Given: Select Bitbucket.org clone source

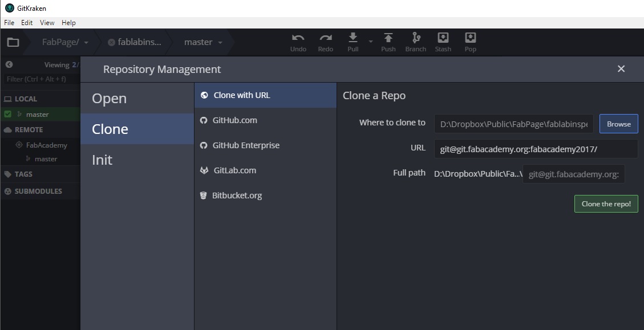Looking at the screenshot, I should 265,195.
